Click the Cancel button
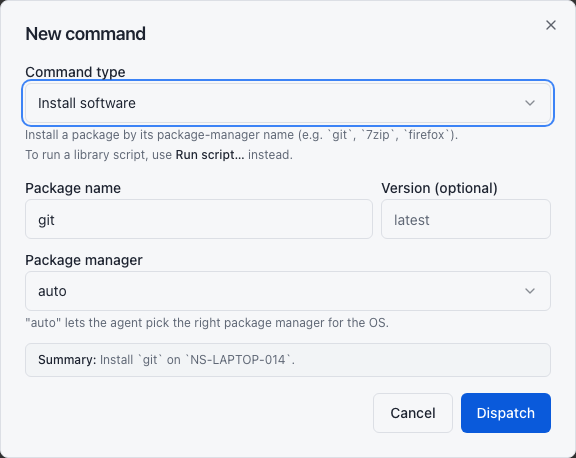Screen dimensions: 576x458 pos(413,413)
